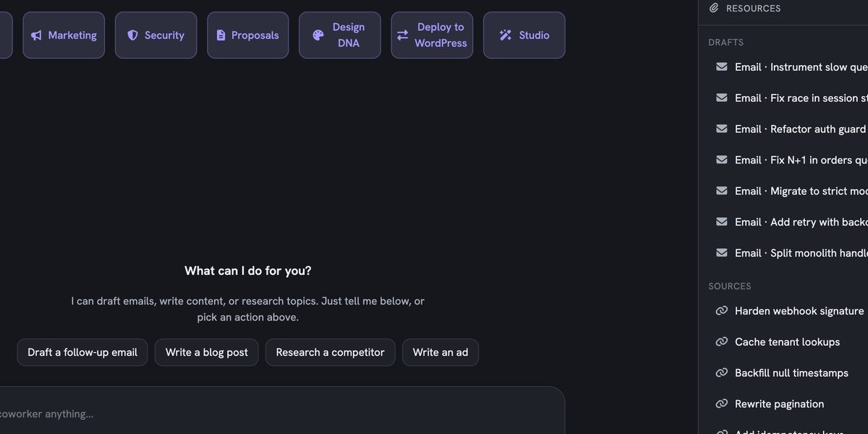The width and height of the screenshot is (868, 434).
Task: Click the paperclip icon beside Resources
Action: click(715, 8)
